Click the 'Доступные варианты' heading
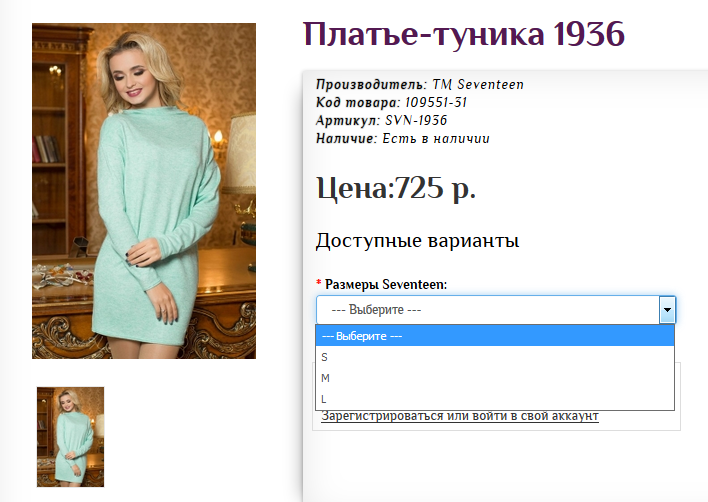 tap(417, 241)
